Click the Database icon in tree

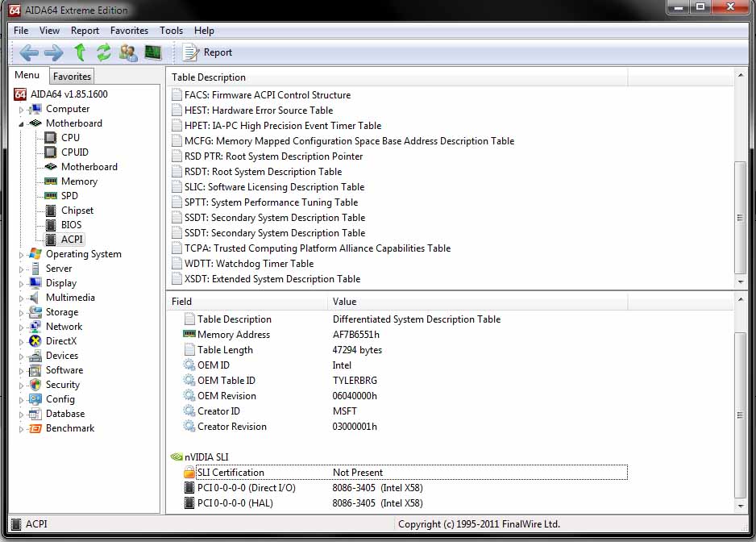[x=35, y=414]
